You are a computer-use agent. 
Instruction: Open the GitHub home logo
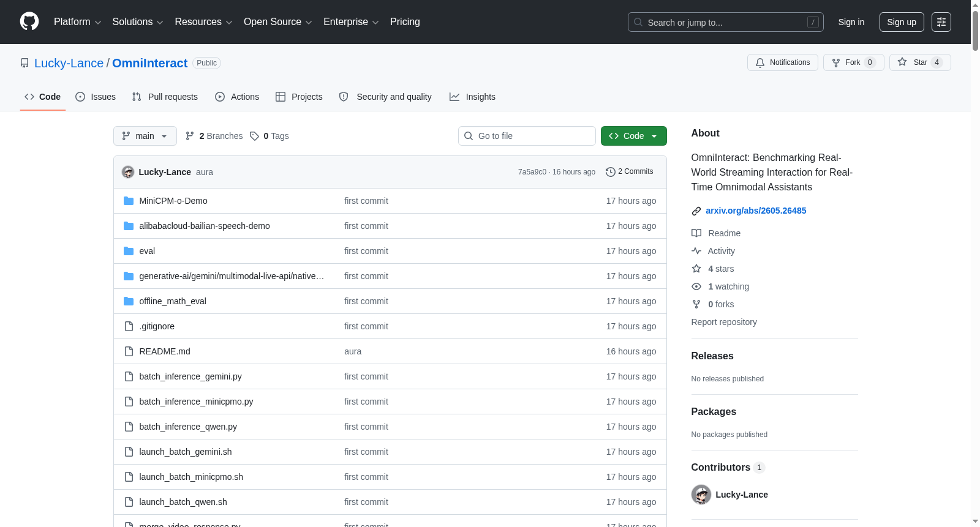tap(29, 22)
